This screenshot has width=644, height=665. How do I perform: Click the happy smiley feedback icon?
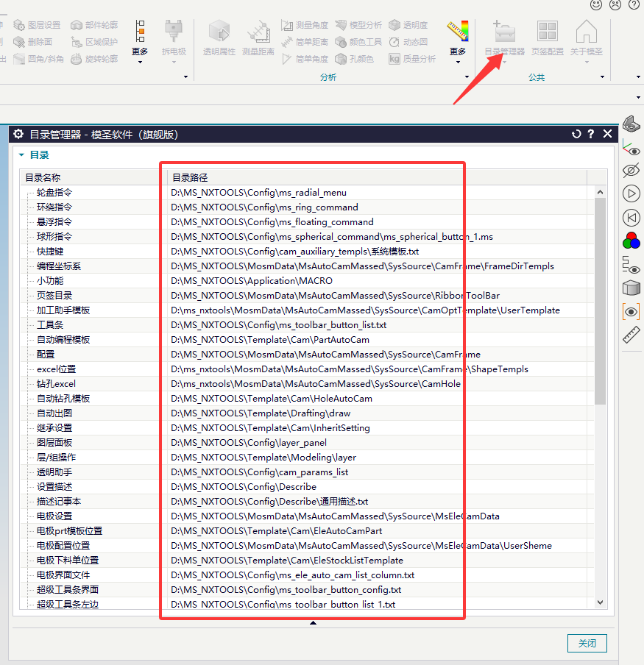pyautogui.click(x=596, y=4)
